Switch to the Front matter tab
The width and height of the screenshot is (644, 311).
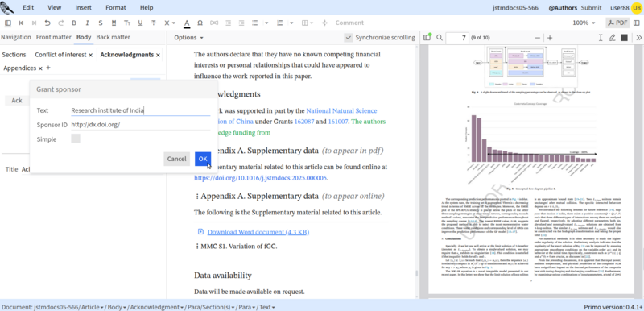coord(53,37)
